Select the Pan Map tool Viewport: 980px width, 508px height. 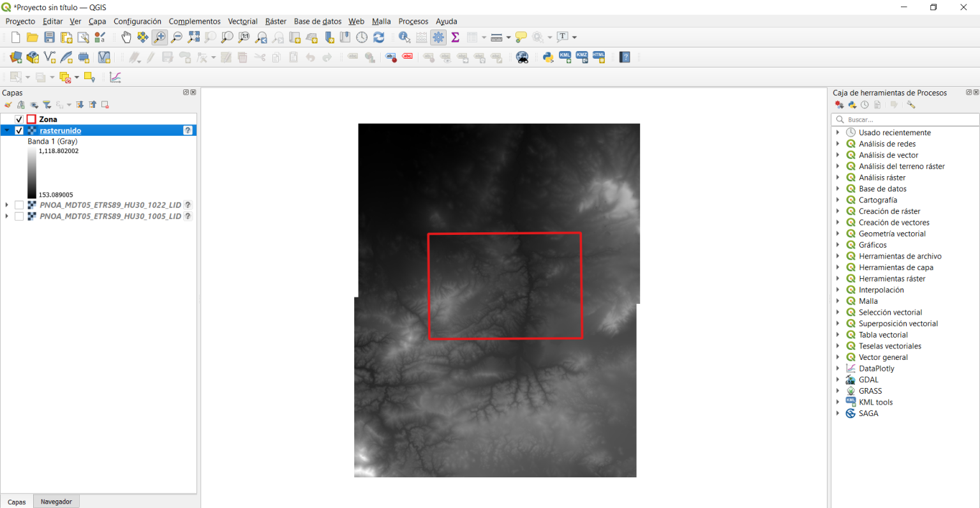(126, 37)
